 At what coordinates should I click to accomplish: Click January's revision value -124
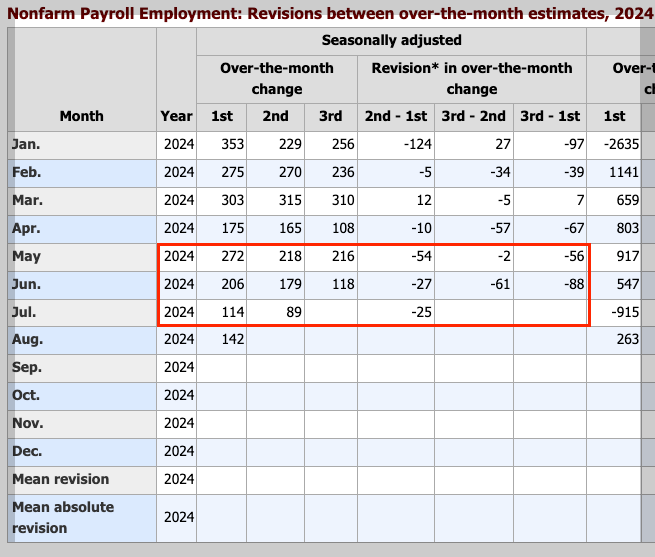pyautogui.click(x=418, y=144)
